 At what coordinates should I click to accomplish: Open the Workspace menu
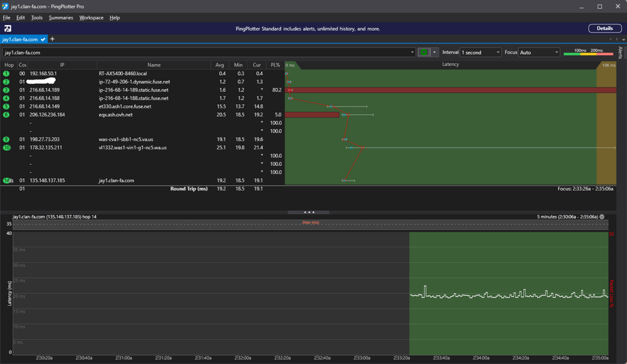point(91,18)
